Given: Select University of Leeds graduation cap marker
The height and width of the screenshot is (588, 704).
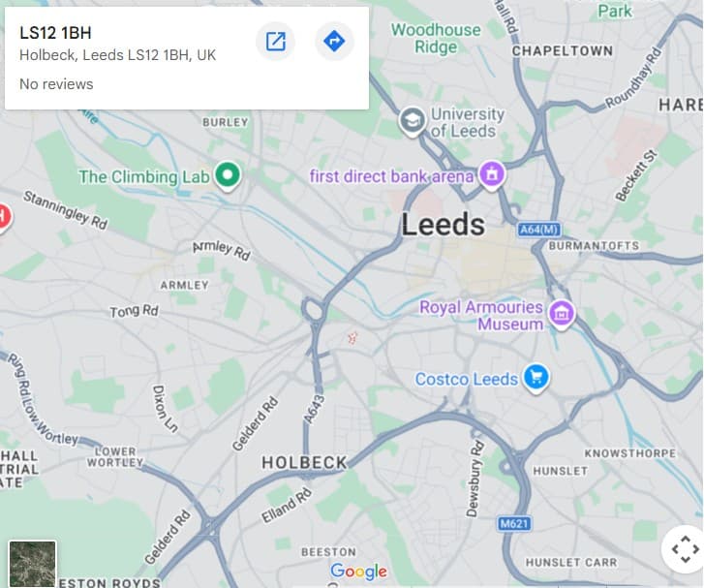Looking at the screenshot, I should click(412, 121).
